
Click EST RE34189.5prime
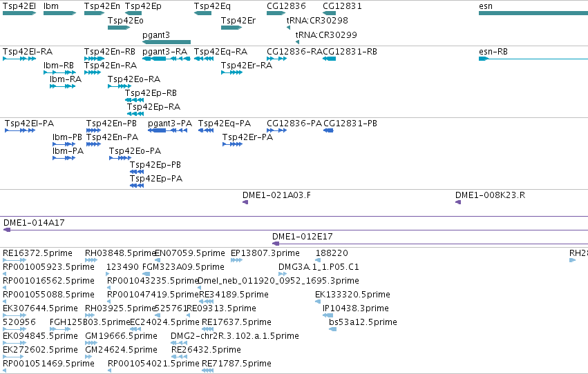(x=206, y=302)
